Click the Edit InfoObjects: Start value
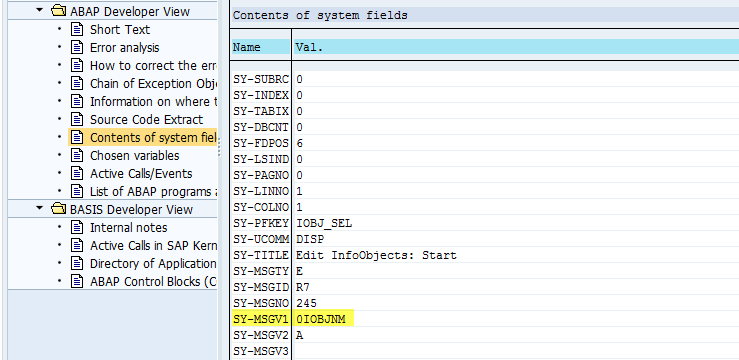Viewport: 739px width, 360px height. 376,255
